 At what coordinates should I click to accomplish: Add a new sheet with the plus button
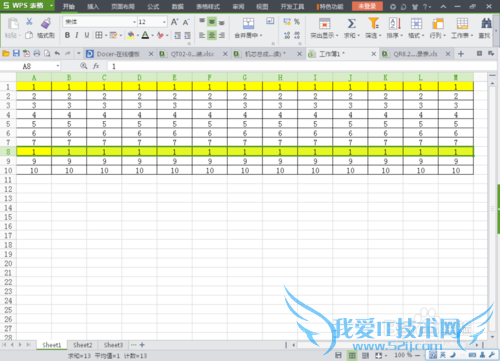pyautogui.click(x=142, y=345)
